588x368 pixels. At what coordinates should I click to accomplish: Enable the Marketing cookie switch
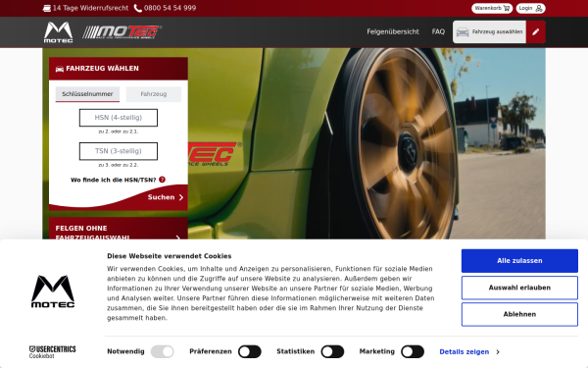pyautogui.click(x=413, y=352)
